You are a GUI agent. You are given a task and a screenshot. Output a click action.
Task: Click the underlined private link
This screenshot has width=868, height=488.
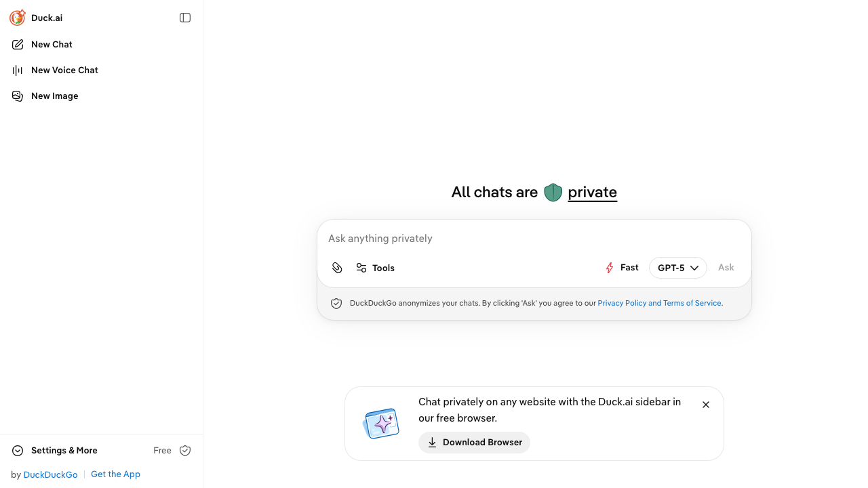click(x=593, y=192)
